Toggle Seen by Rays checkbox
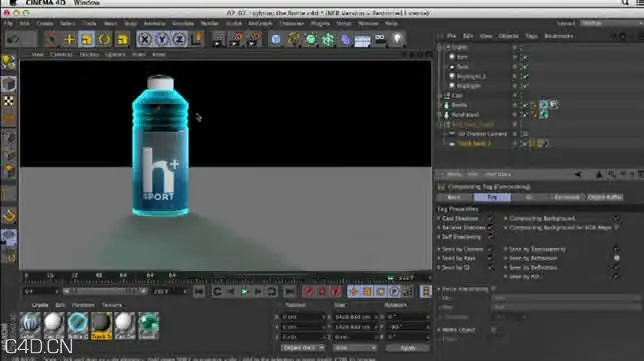Viewport: 644px width, 361px height. point(490,258)
